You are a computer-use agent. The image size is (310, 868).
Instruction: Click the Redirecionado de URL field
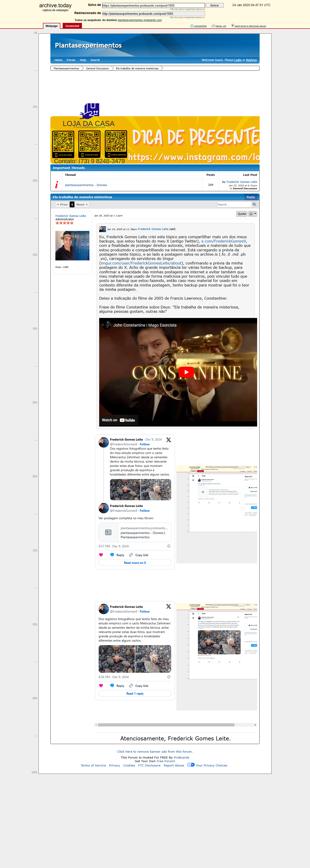coord(153,14)
